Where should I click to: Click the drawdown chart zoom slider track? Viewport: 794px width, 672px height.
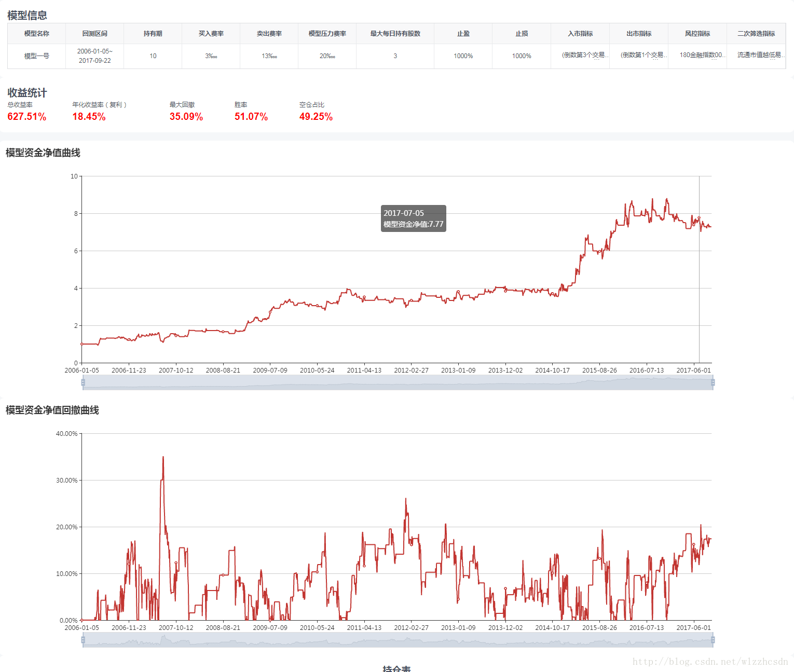(398, 640)
